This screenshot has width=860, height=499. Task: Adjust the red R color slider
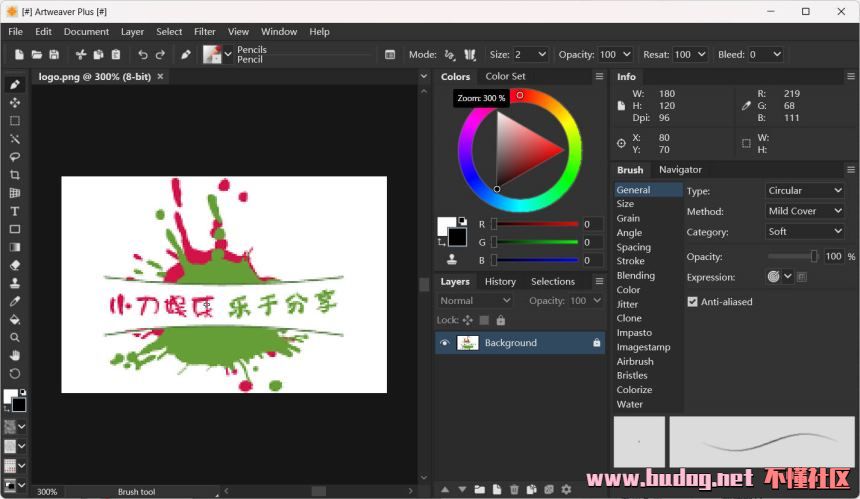tap(535, 224)
